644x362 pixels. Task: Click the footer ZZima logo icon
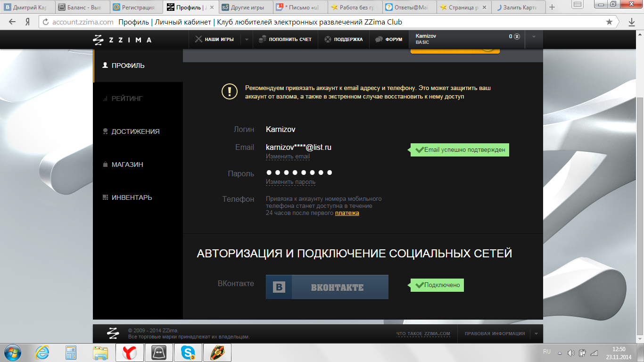113,333
